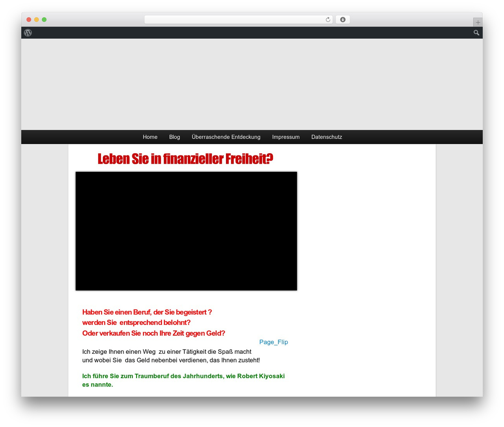Select the line 'Ich zeige Ihnen einen Weg'
The width and height of the screenshot is (504, 427).
167,351
